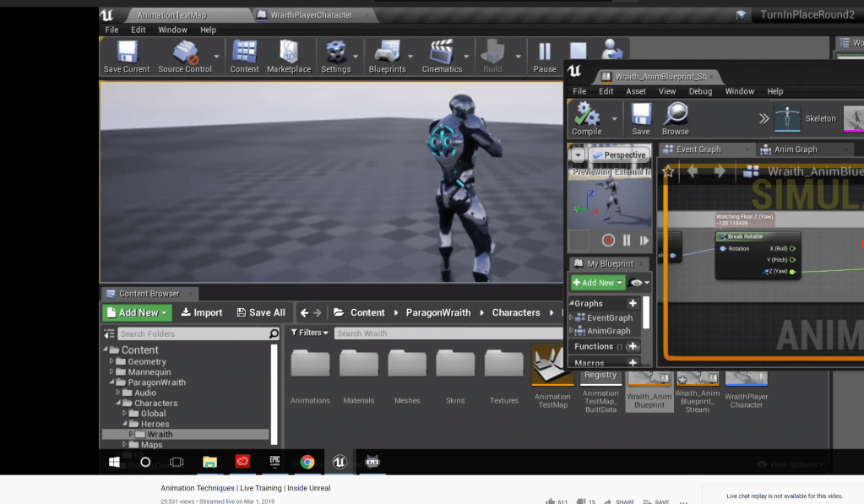Image resolution: width=864 pixels, height=504 pixels.
Task: Pause the simulation from the main toolbar
Action: pyautogui.click(x=545, y=52)
